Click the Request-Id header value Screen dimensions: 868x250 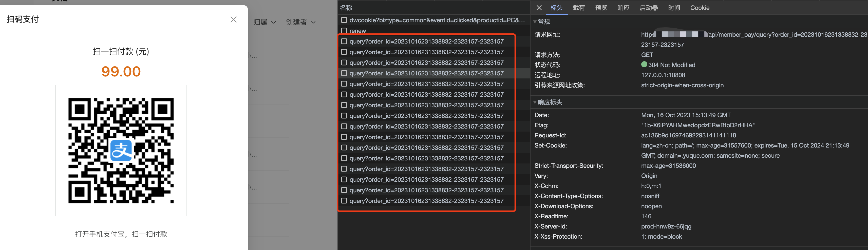coord(688,135)
